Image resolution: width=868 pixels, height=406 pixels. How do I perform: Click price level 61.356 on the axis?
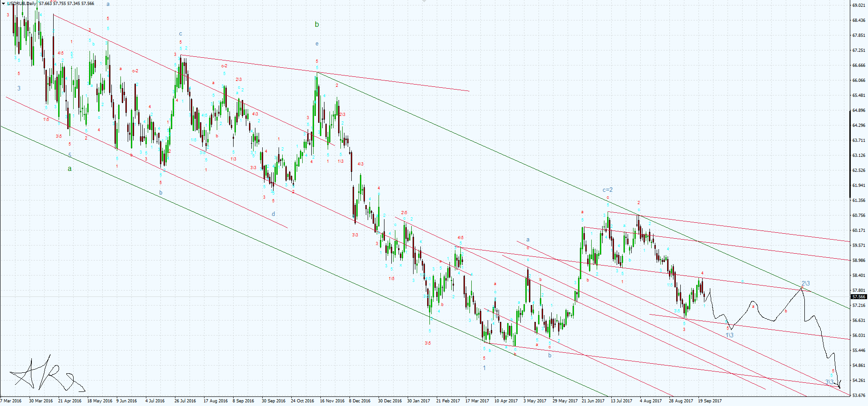[858, 200]
